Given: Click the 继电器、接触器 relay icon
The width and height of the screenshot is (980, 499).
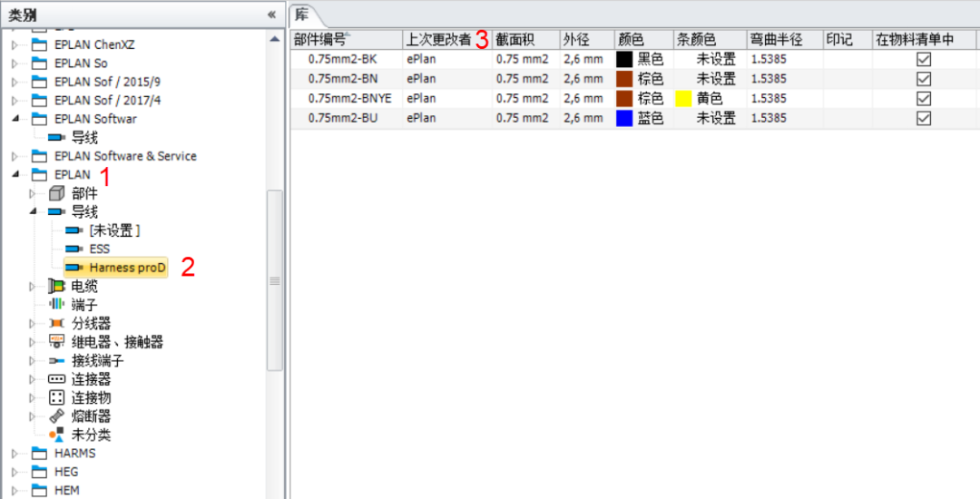Looking at the screenshot, I should click(x=56, y=342).
